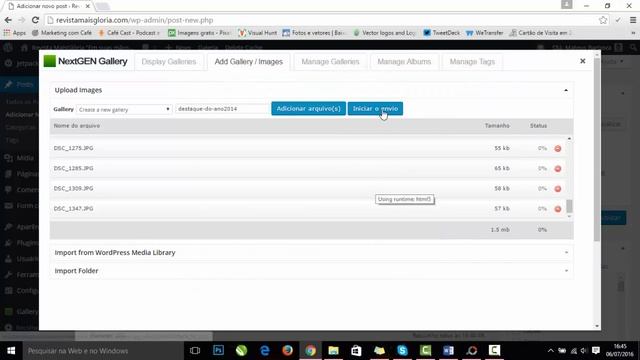Open Photoshop from the taskbar

coord(218,351)
